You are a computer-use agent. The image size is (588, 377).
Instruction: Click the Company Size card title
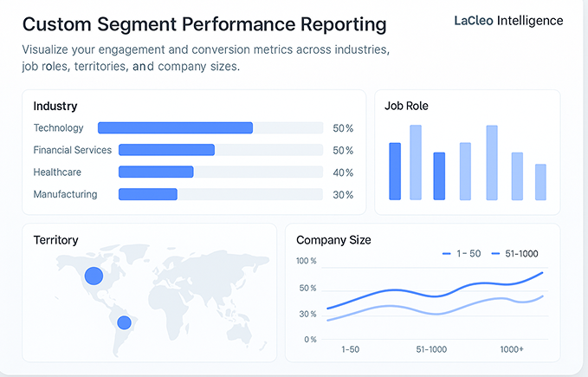point(333,240)
